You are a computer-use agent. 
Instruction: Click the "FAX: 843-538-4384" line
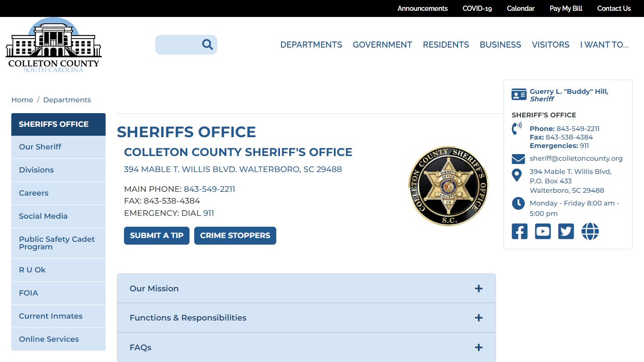click(x=162, y=201)
